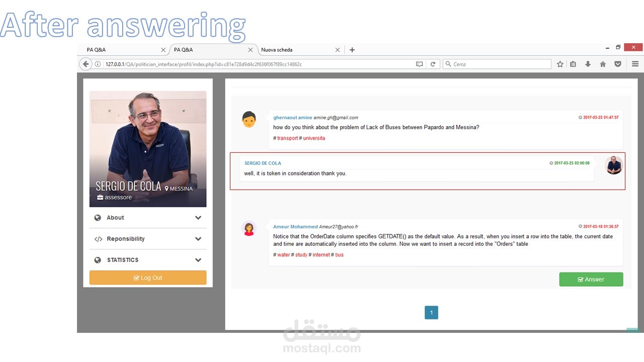Image resolution: width=644 pixels, height=362 pixels.
Task: Open ghernaout amine user name link
Action: tap(293, 118)
